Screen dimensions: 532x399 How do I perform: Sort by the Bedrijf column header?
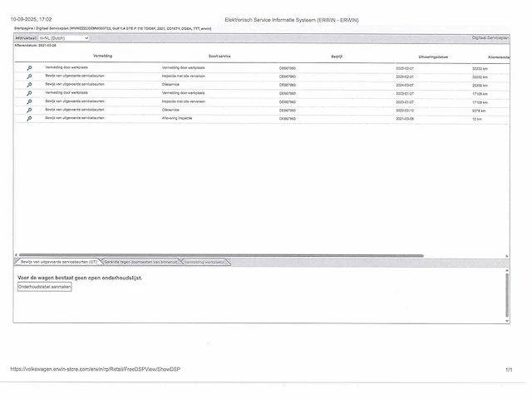tap(337, 57)
